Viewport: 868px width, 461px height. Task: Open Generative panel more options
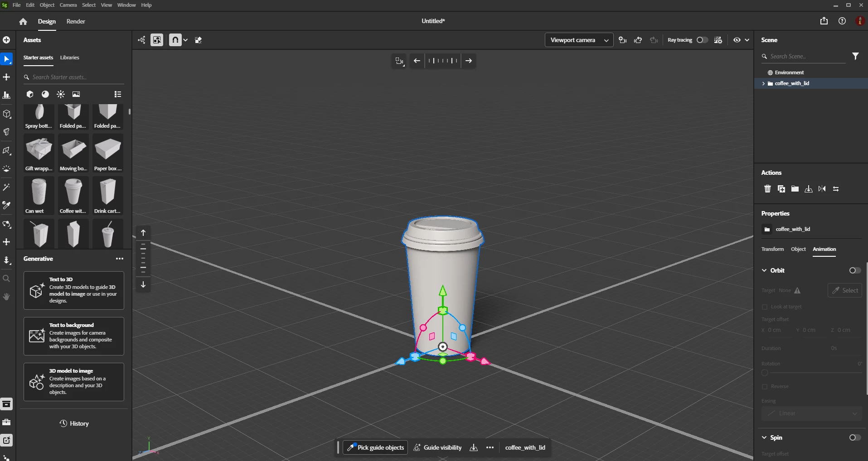click(120, 259)
